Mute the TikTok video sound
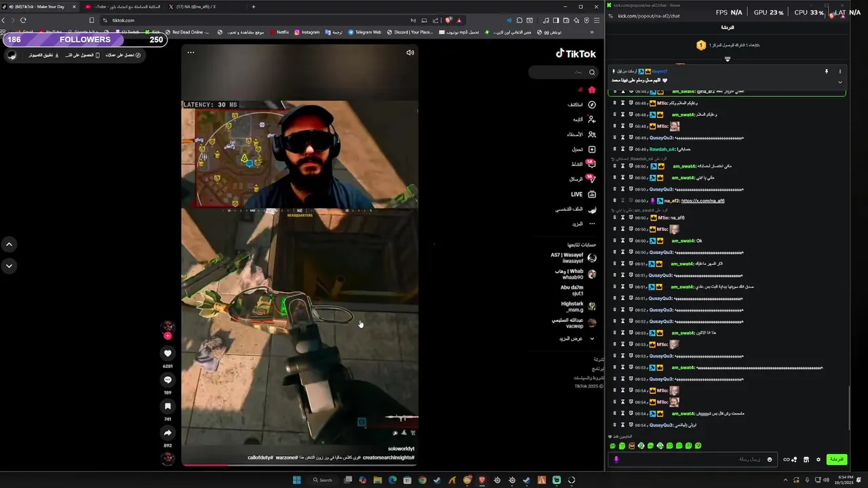The width and height of the screenshot is (868, 488). tap(410, 52)
